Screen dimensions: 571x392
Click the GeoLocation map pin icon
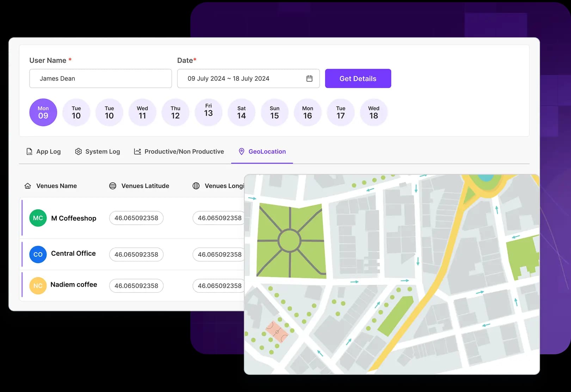(241, 151)
